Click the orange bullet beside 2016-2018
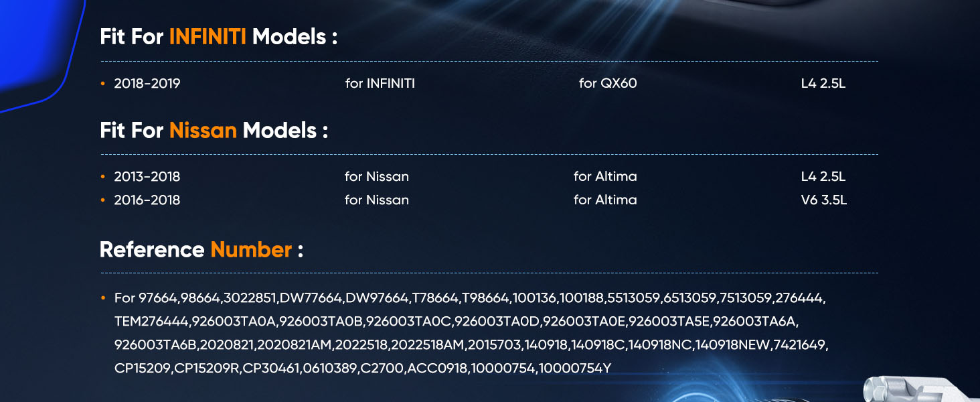980x402 pixels. pyautogui.click(x=103, y=200)
